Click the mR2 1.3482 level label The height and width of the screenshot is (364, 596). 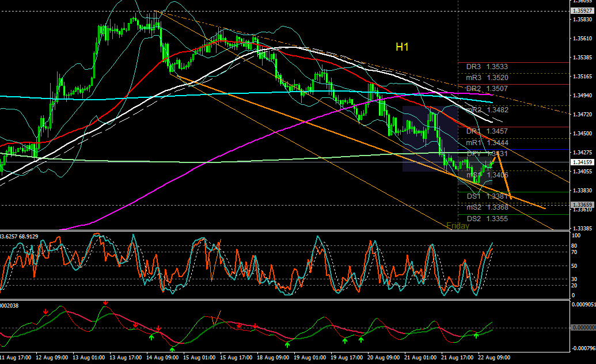[487, 110]
